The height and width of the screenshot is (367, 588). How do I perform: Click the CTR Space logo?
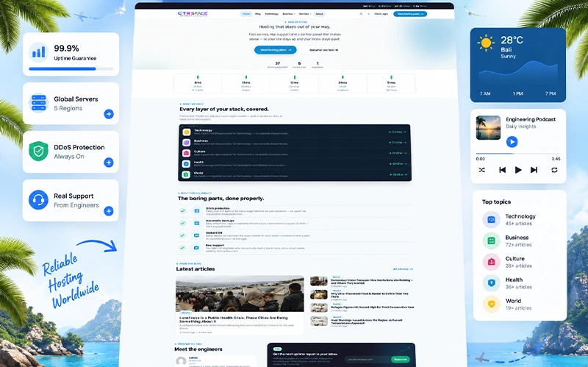(x=193, y=14)
